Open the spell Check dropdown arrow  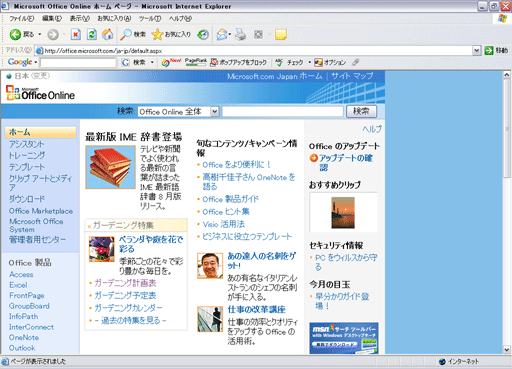coord(309,62)
